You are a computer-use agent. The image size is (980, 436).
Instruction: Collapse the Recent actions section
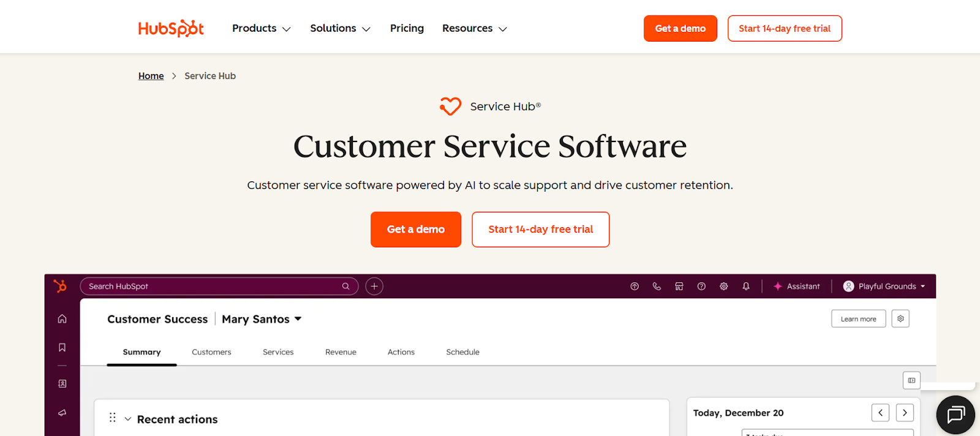coord(128,419)
